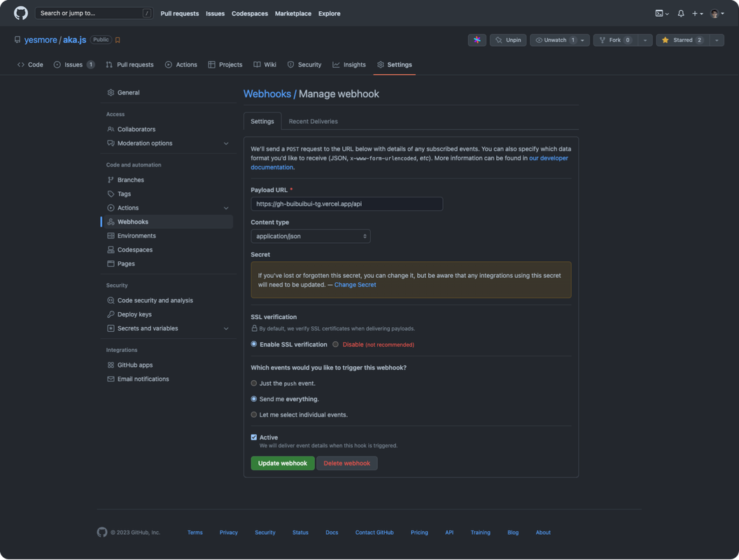
Task: Click the colorful Copilot sparkle button
Action: [477, 40]
